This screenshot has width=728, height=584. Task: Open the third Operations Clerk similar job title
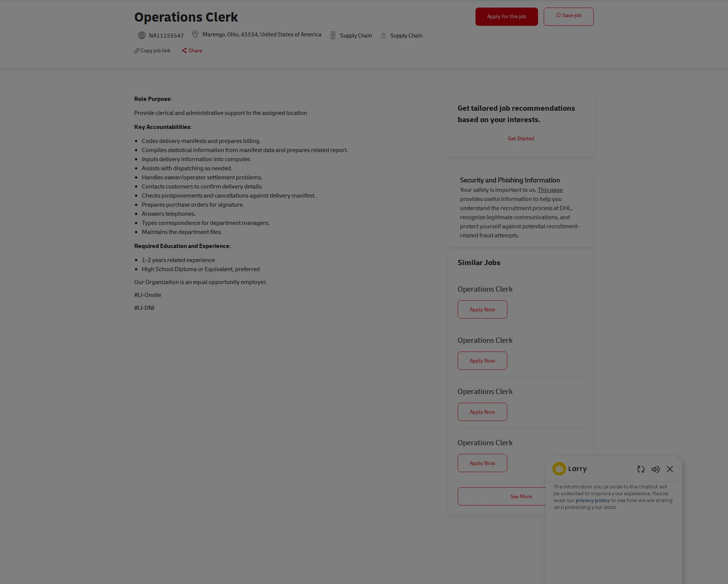pos(485,392)
